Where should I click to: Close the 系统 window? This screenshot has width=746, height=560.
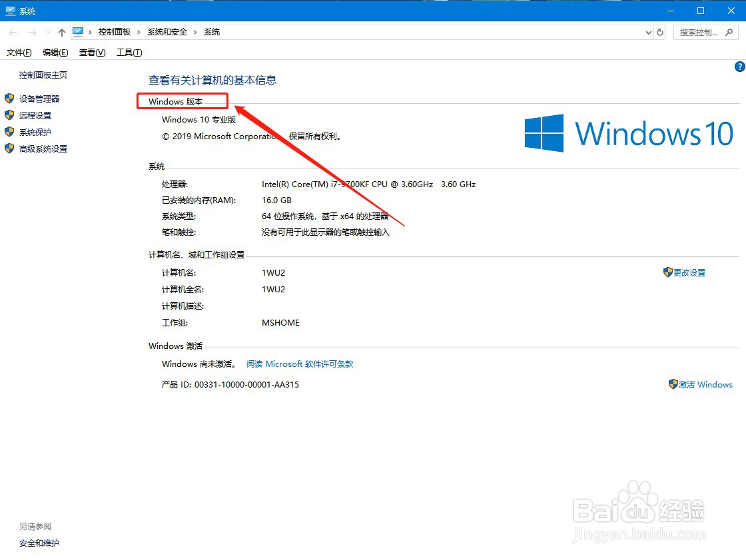click(731, 11)
